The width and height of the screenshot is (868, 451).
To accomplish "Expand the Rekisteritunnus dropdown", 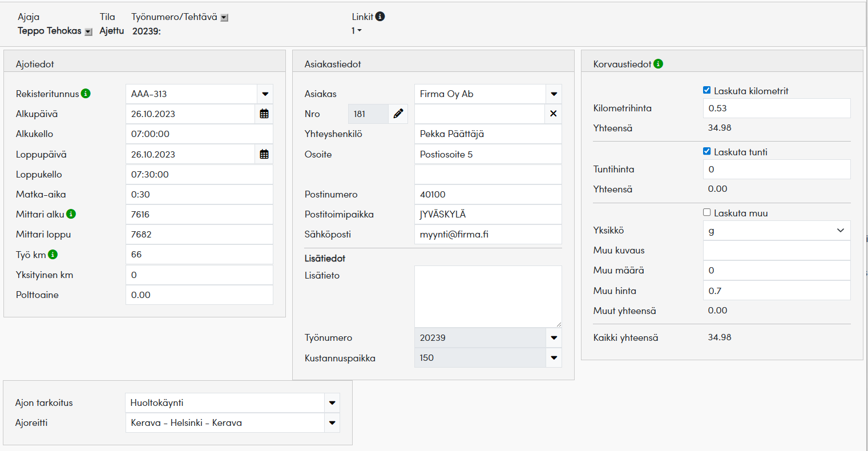I will [265, 94].
